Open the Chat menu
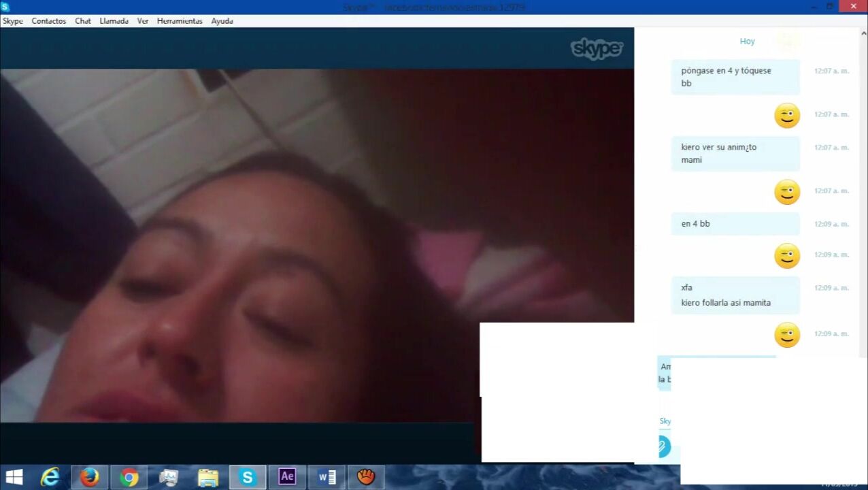 click(83, 21)
